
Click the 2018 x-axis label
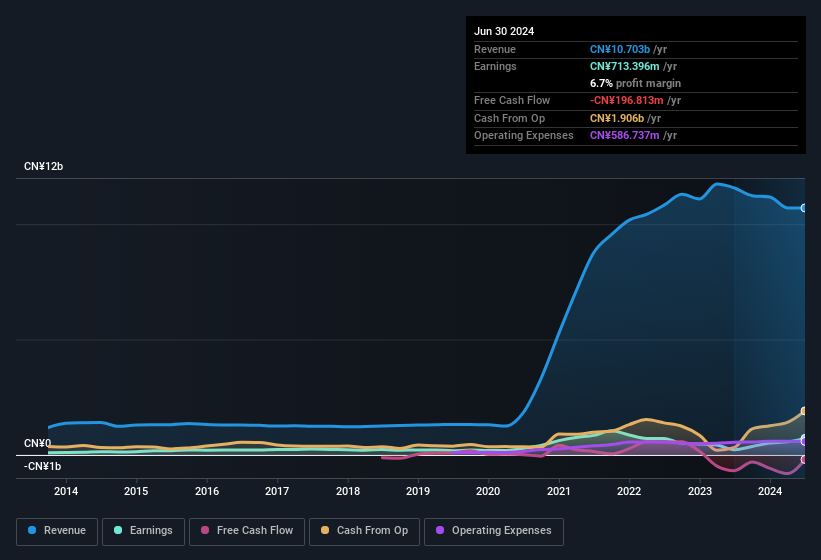coord(348,491)
